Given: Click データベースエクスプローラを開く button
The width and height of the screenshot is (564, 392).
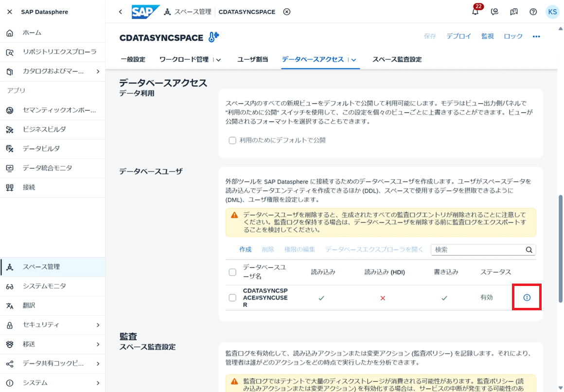Looking at the screenshot, I should point(374,249).
